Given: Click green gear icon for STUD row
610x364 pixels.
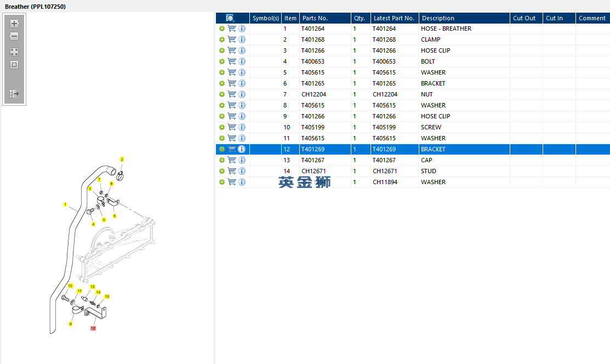Looking at the screenshot, I should coord(222,171).
